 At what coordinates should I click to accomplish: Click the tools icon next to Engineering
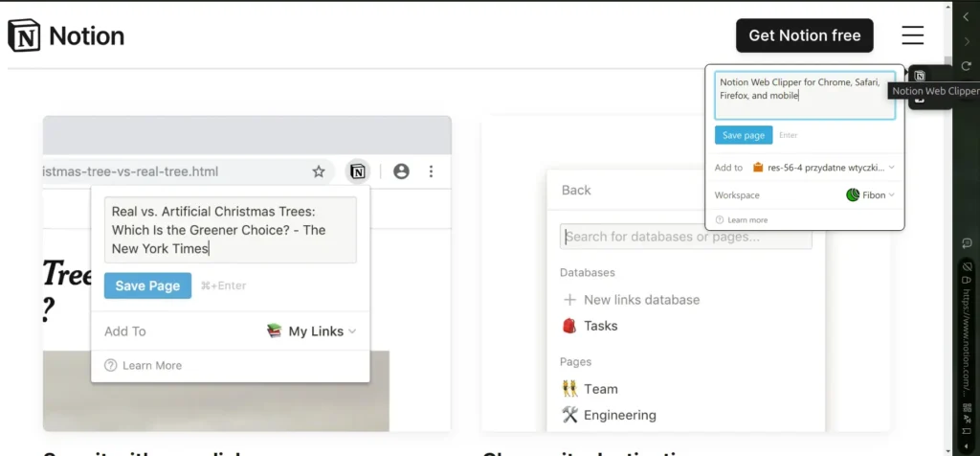(x=569, y=415)
